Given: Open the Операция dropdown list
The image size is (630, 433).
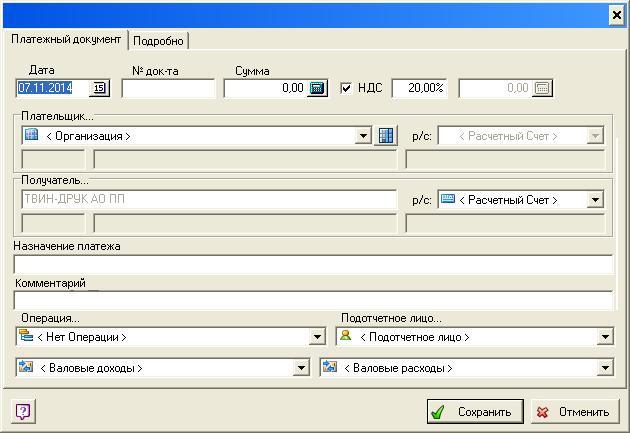Looking at the screenshot, I should coord(318,338).
